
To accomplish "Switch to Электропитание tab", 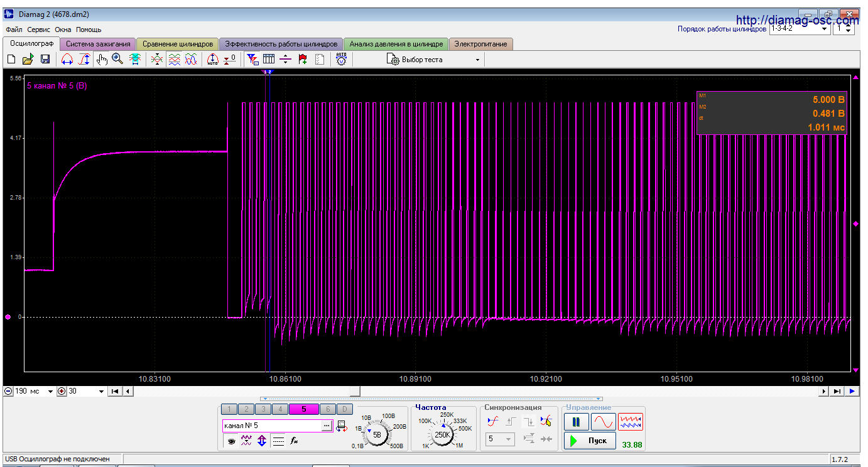I will (x=482, y=44).
